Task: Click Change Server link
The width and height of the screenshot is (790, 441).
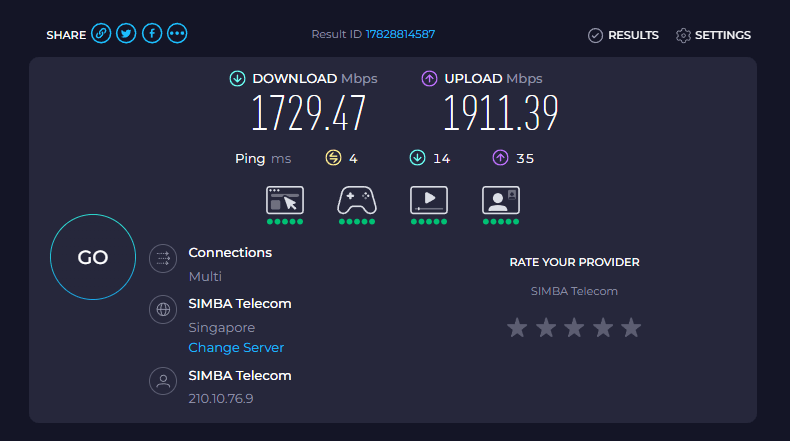Action: point(236,347)
